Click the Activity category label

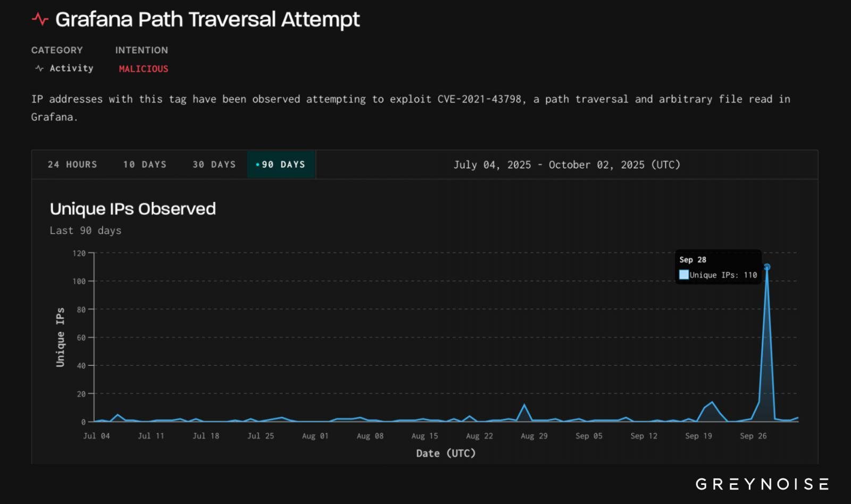(x=71, y=68)
